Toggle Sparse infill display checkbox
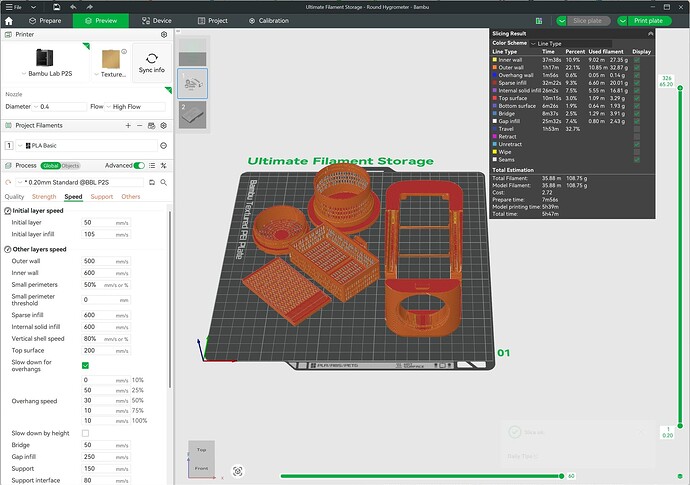The width and height of the screenshot is (690, 485). [x=637, y=83]
